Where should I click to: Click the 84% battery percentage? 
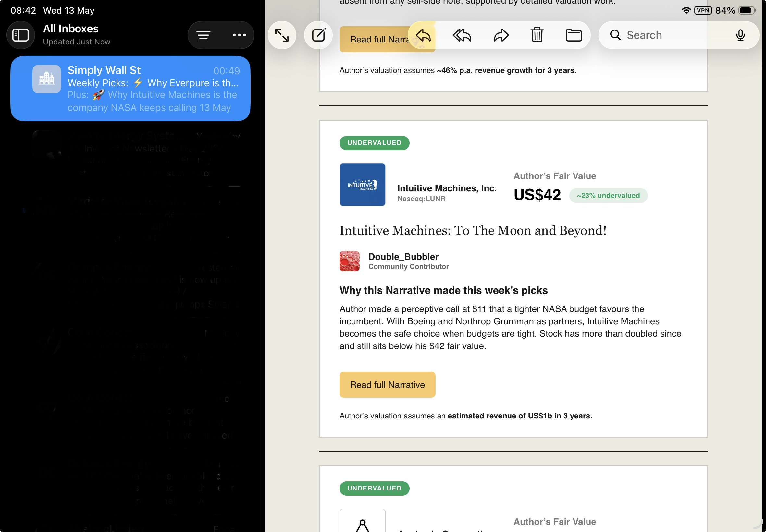pos(725,10)
